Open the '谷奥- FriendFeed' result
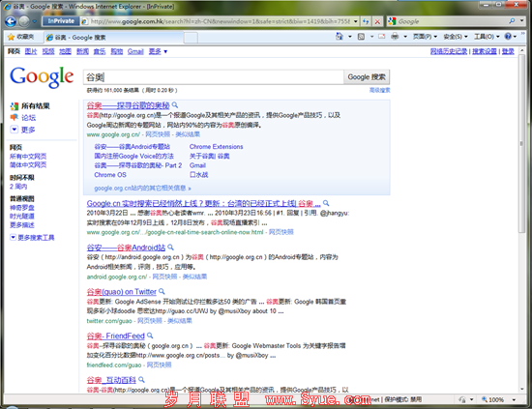 coord(116,336)
